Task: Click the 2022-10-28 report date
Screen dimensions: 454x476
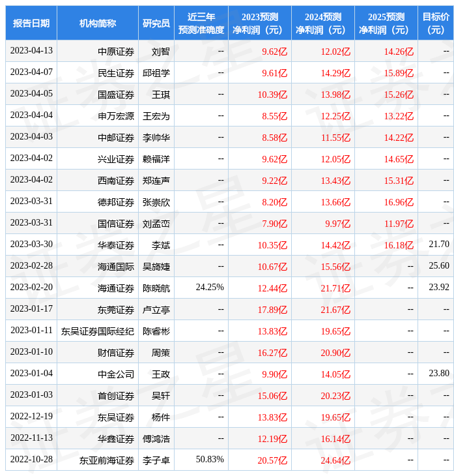Action: [31, 460]
